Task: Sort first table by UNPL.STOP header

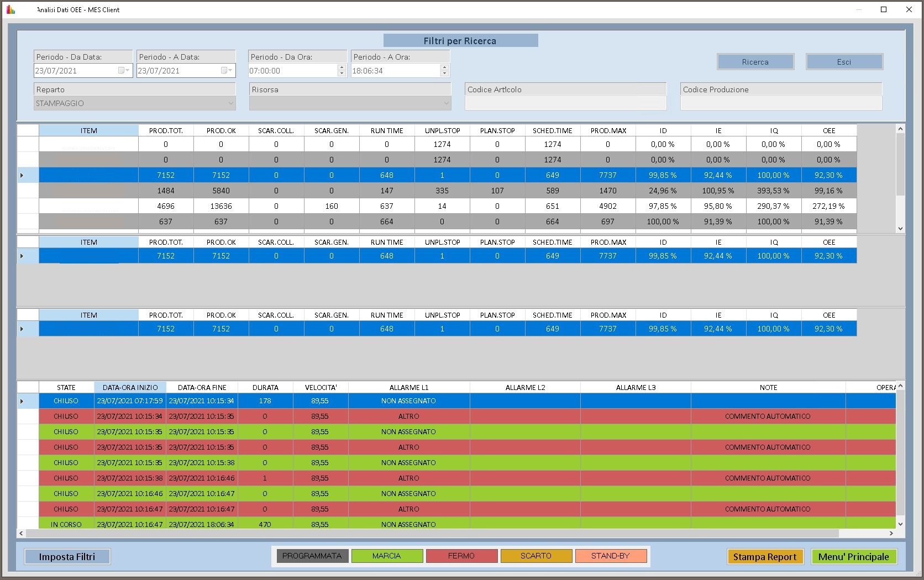Action: pos(442,131)
